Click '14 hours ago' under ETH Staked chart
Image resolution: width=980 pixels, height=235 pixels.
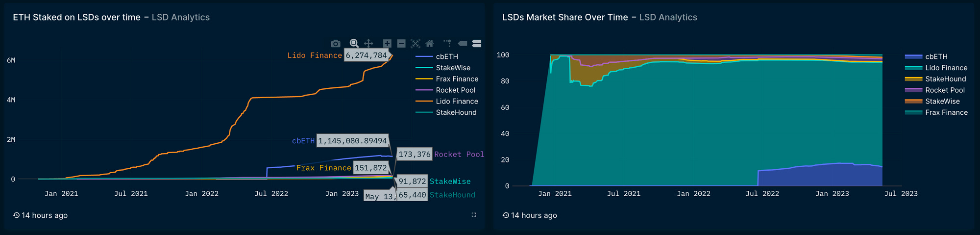tap(45, 215)
